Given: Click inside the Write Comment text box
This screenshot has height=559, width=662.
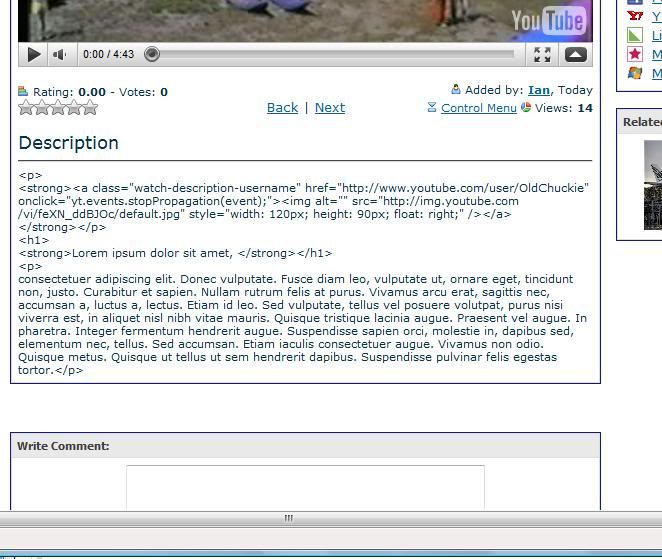Looking at the screenshot, I should click(305, 488).
